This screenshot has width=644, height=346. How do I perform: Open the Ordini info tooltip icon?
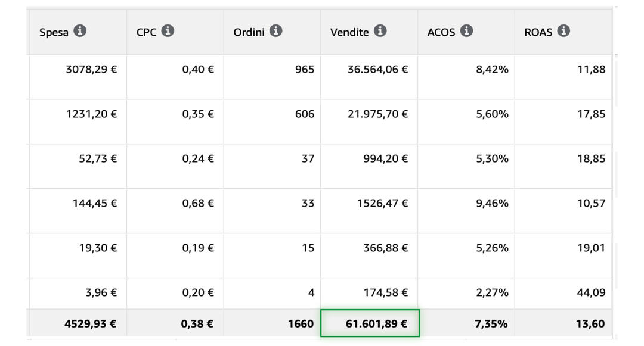coord(275,31)
